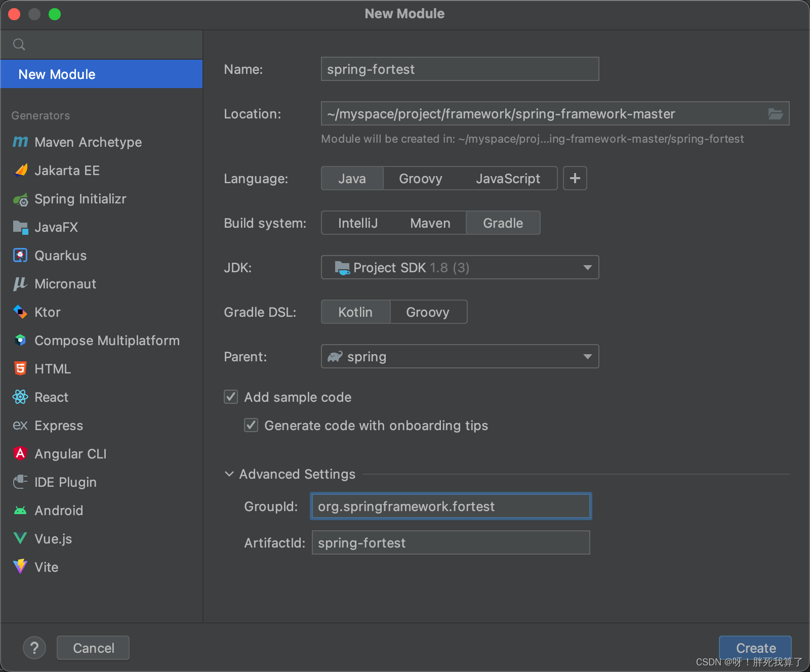Click the Vite icon
810x672 pixels.
[20, 567]
